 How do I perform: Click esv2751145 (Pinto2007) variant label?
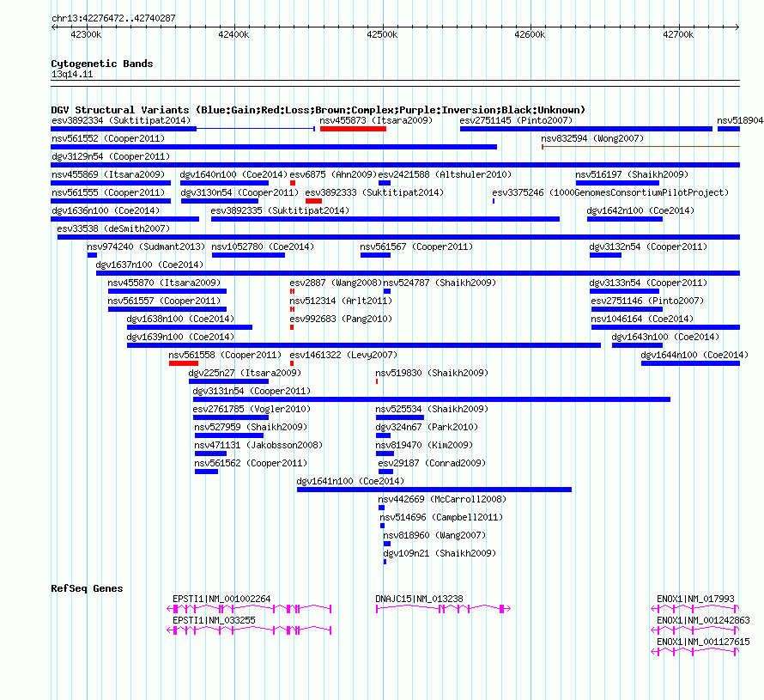point(516,120)
